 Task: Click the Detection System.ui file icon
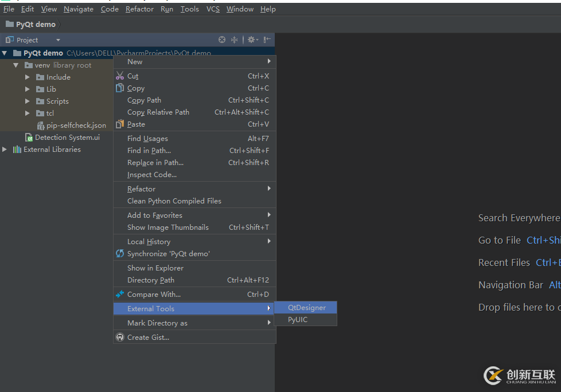[29, 138]
